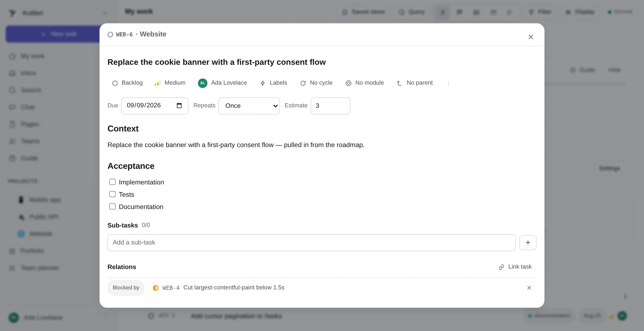Click the New task button in sidebar
Viewport: 644px width, 331px height.
click(53, 34)
